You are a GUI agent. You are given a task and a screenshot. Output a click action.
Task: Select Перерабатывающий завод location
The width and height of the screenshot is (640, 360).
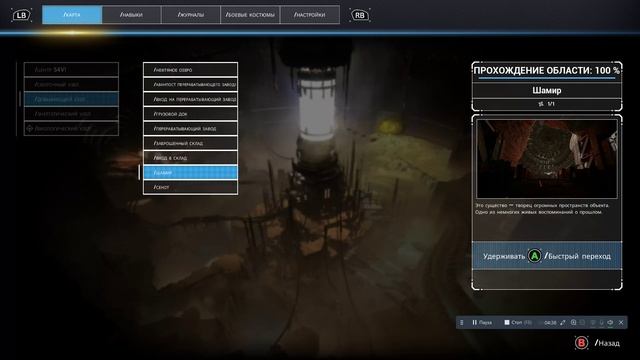pyautogui.click(x=190, y=129)
